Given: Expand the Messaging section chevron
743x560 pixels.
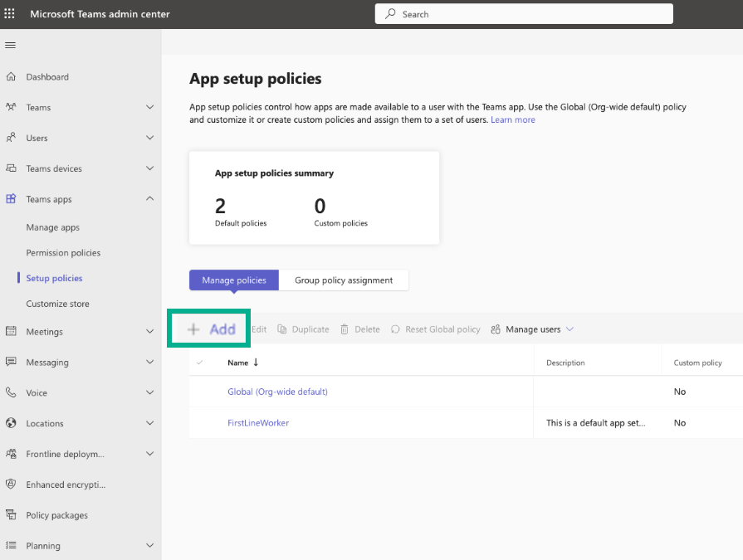Looking at the screenshot, I should [x=149, y=362].
